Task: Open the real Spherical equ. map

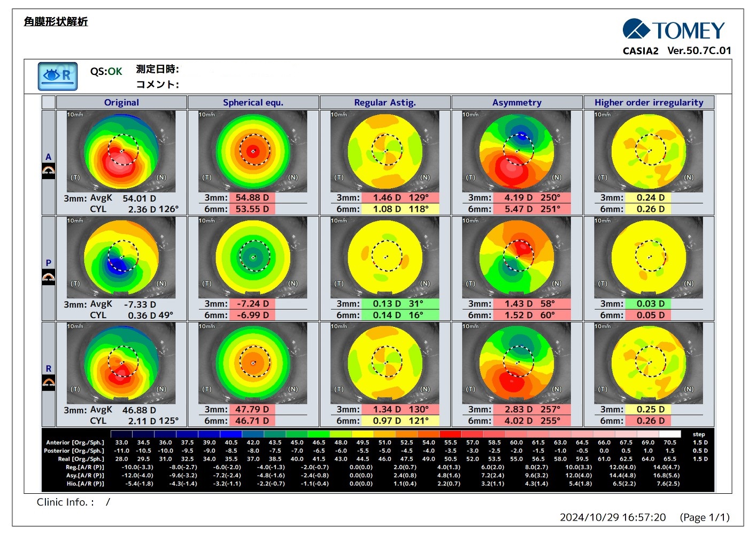Action: click(x=253, y=363)
